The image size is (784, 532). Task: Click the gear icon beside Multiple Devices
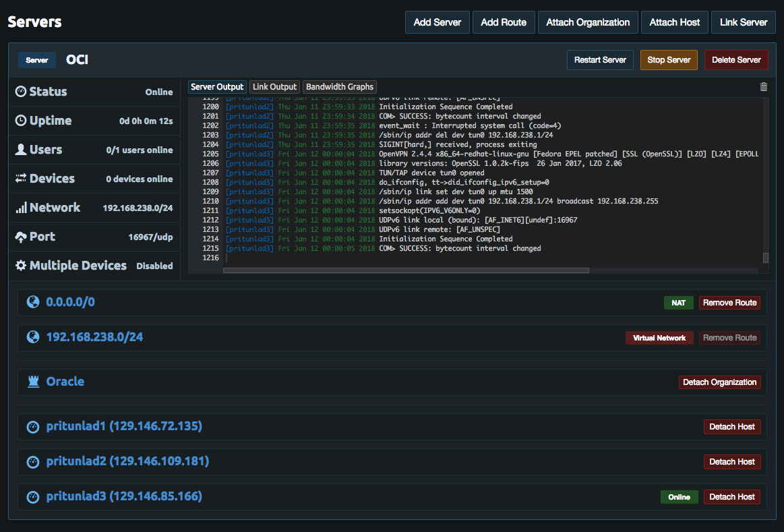tap(21, 266)
